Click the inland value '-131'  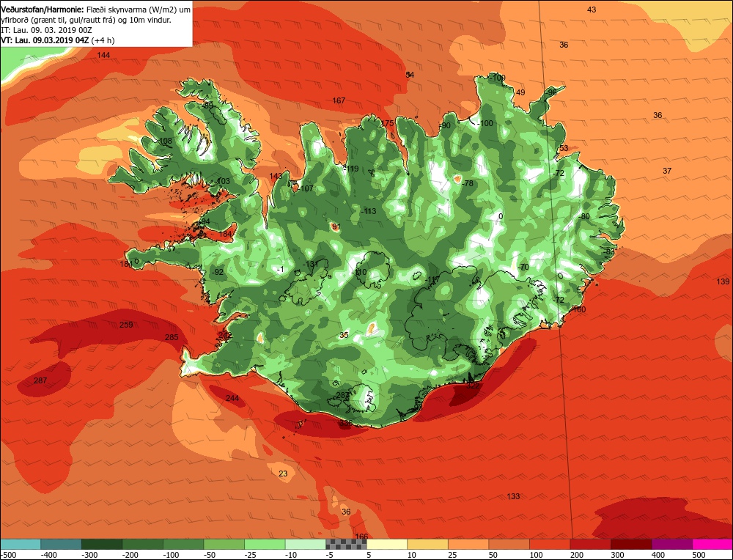310,264
